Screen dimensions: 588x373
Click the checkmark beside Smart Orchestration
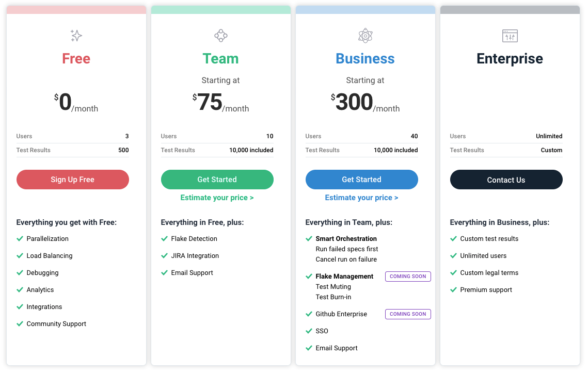coord(309,239)
